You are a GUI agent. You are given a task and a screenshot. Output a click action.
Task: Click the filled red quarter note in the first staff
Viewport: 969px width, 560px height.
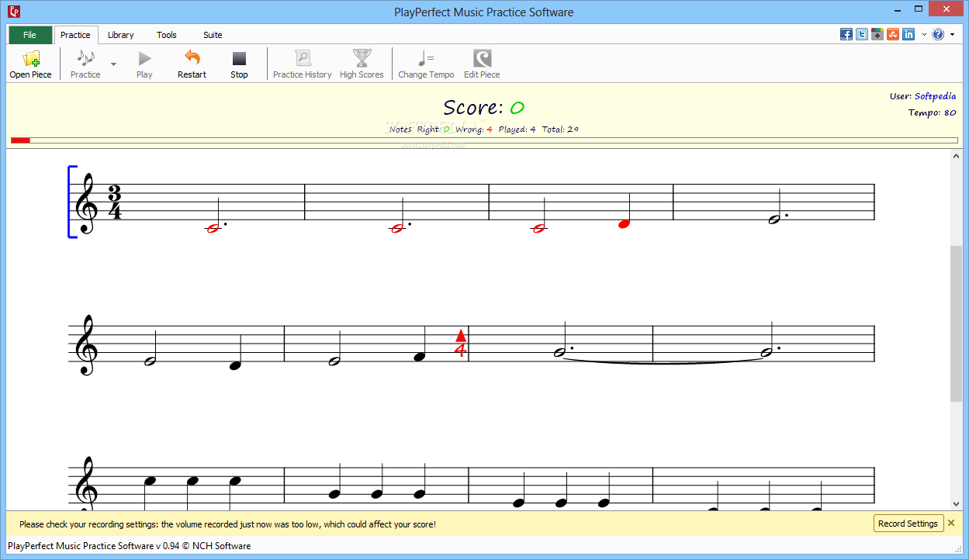point(624,223)
